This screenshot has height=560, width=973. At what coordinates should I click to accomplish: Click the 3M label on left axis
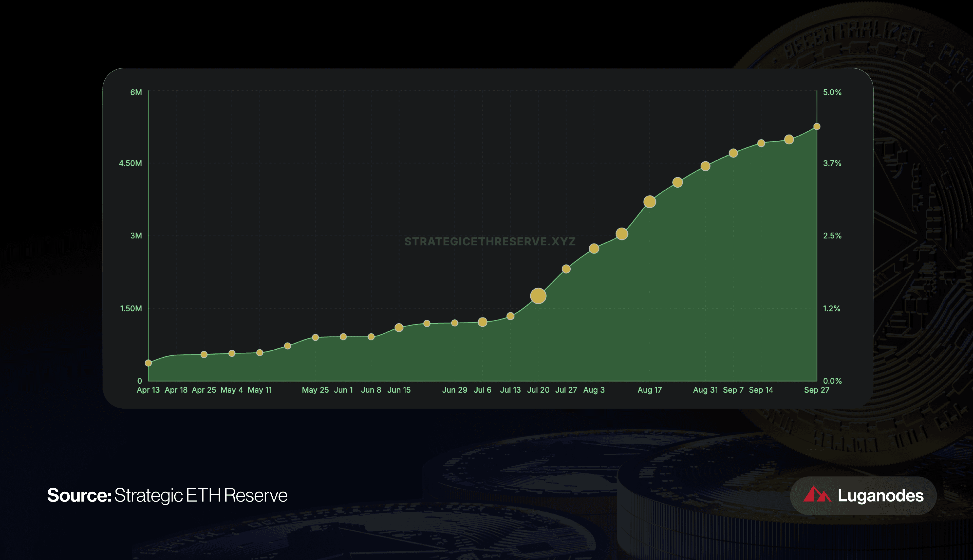[x=136, y=236]
